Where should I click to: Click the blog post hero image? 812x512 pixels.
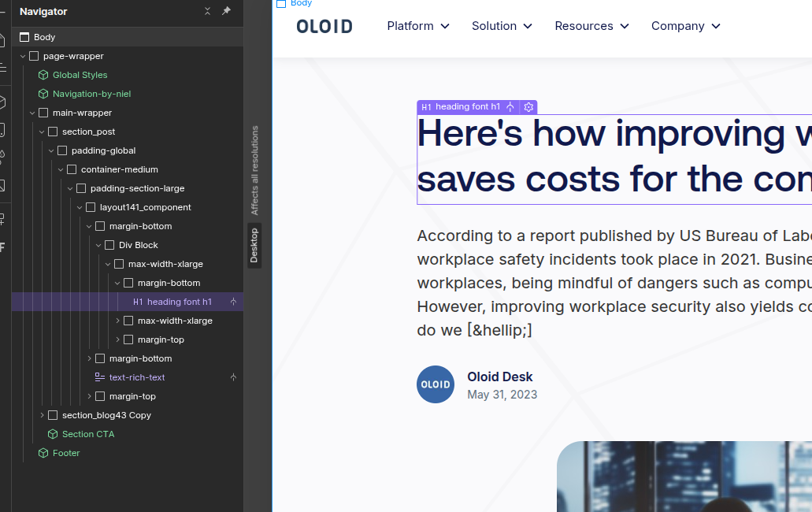(x=684, y=477)
